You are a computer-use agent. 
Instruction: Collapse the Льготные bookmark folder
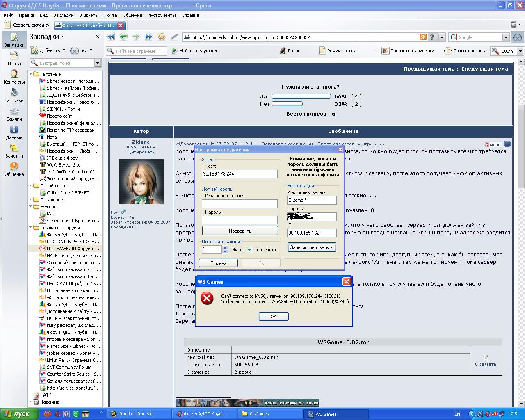tap(31, 74)
